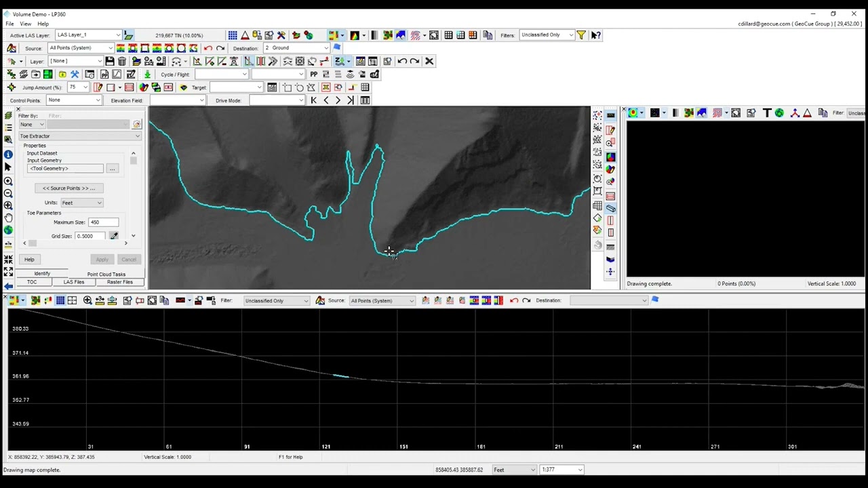Click the save layer floppy disk icon
Screen dimensions: 868x488
[x=109, y=61]
